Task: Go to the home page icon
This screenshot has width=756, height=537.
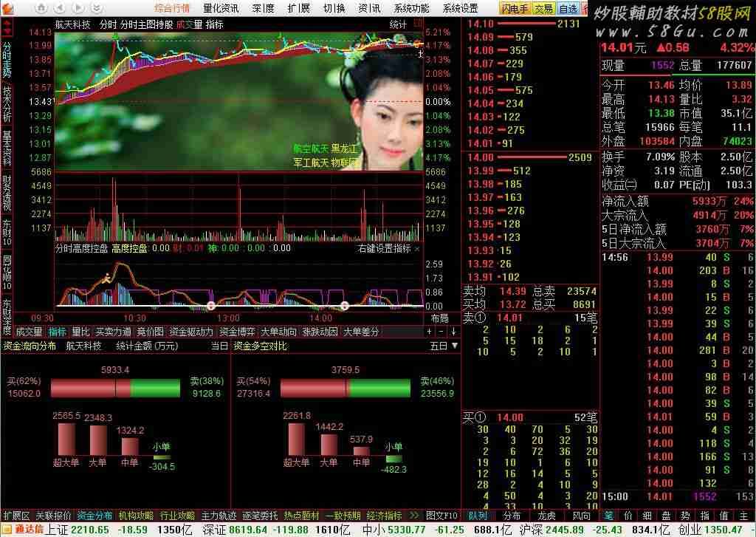Action: 41,7
